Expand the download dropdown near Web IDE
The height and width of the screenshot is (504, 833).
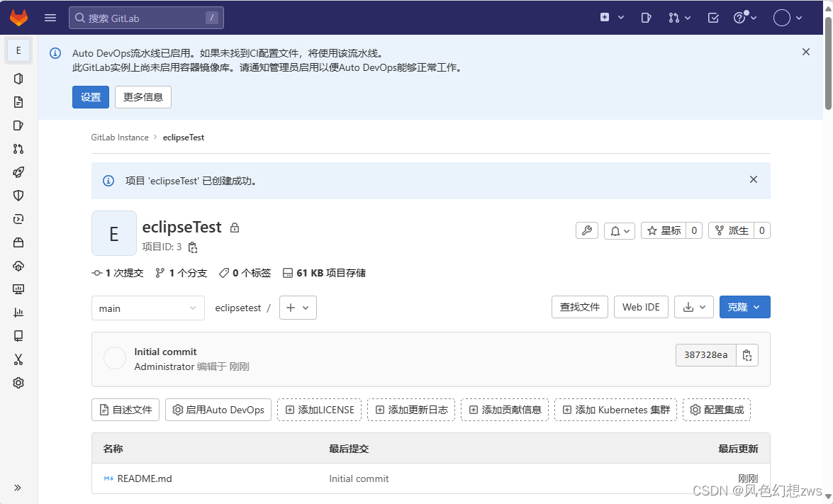click(693, 307)
